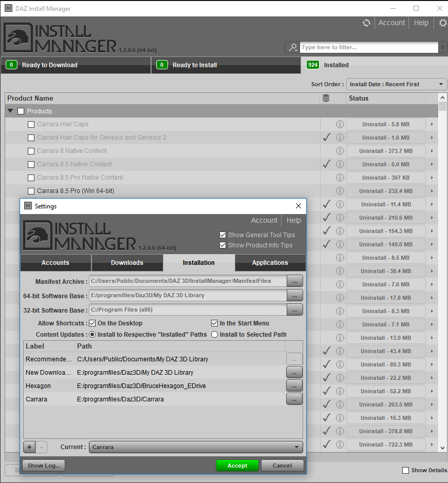448x483 pixels.
Task: Open the Show Log button
Action: (x=44, y=466)
